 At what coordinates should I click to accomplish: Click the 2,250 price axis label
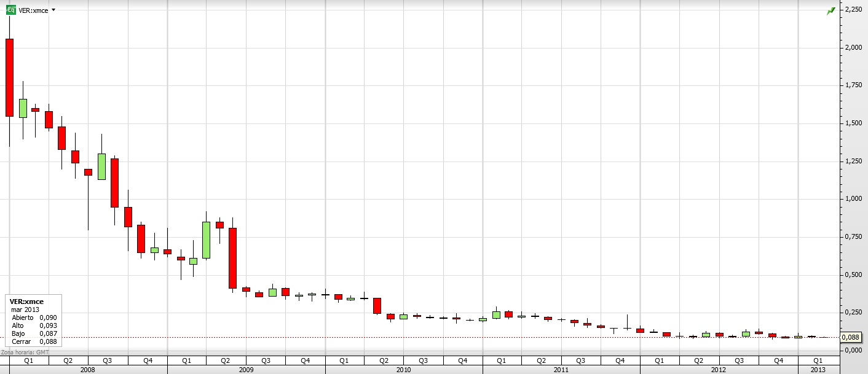(854, 9)
